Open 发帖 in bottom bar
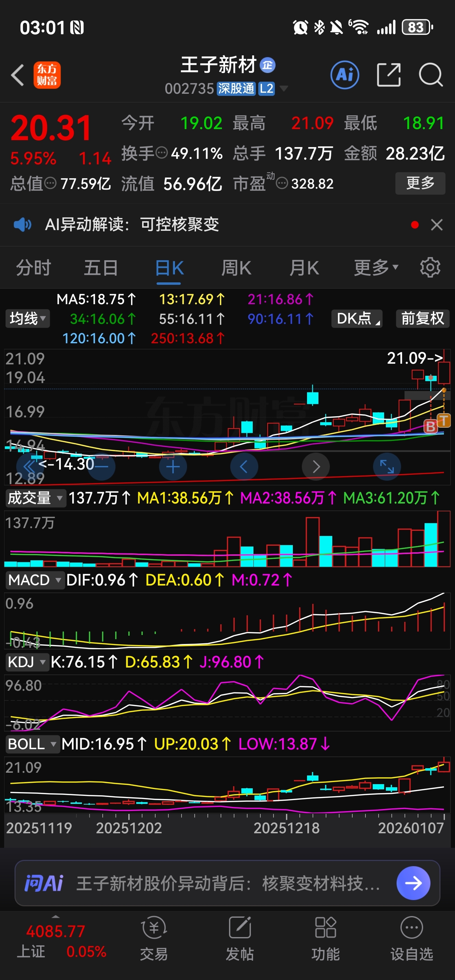Image resolution: width=455 pixels, height=980 pixels. tap(240, 938)
